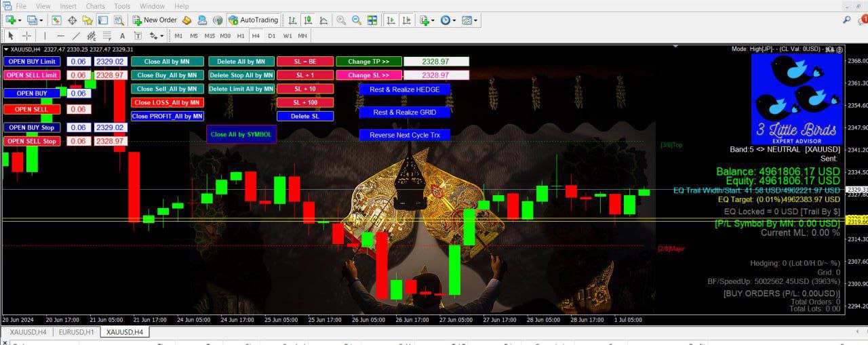Click the Change TP price field 2328.97
Viewport: 868px width, 345px height.
pyautogui.click(x=435, y=62)
